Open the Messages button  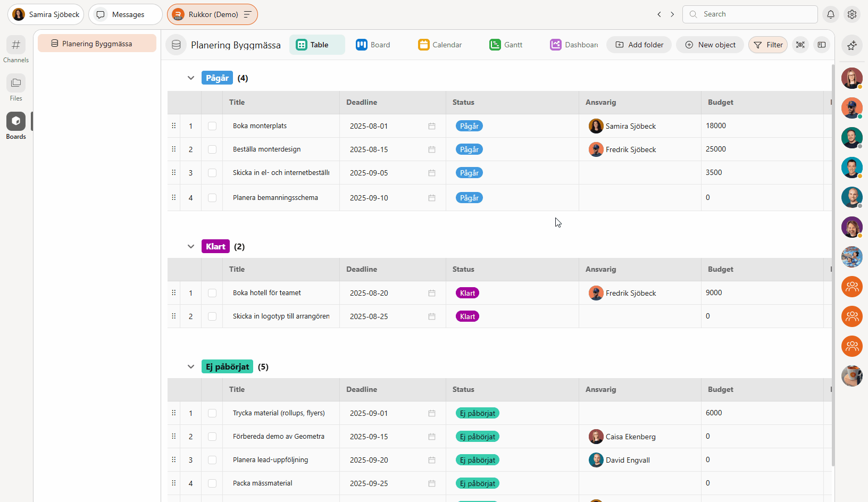pyautogui.click(x=126, y=14)
